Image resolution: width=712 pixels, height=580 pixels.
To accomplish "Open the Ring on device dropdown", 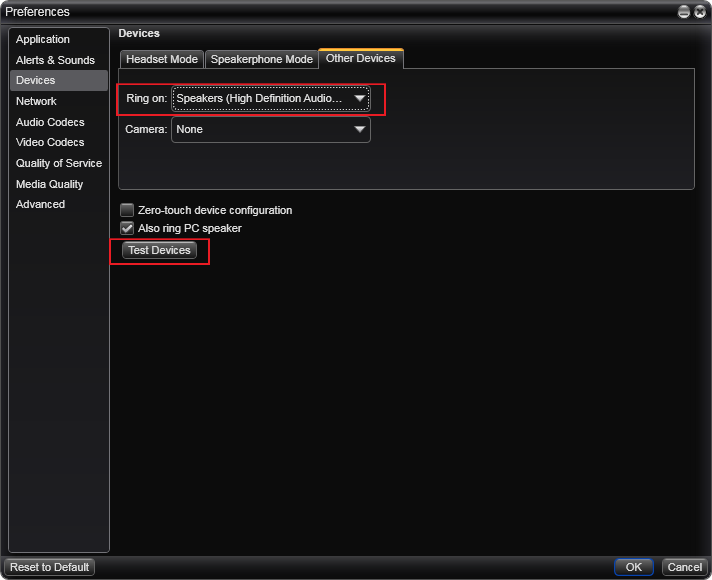I will click(x=271, y=99).
